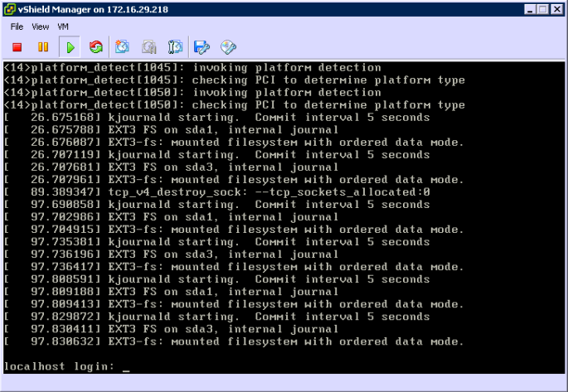Click the vShield Manager window title bar
The width and height of the screenshot is (568, 392).
point(249,9)
